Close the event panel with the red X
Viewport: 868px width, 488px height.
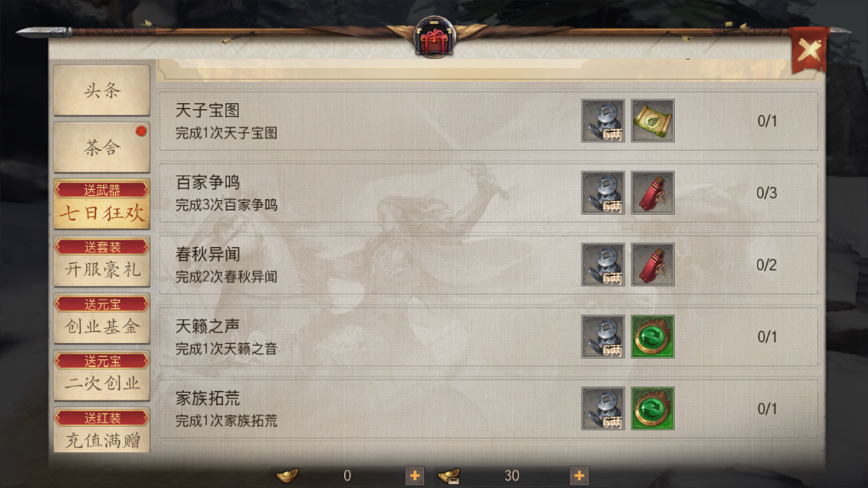(808, 50)
